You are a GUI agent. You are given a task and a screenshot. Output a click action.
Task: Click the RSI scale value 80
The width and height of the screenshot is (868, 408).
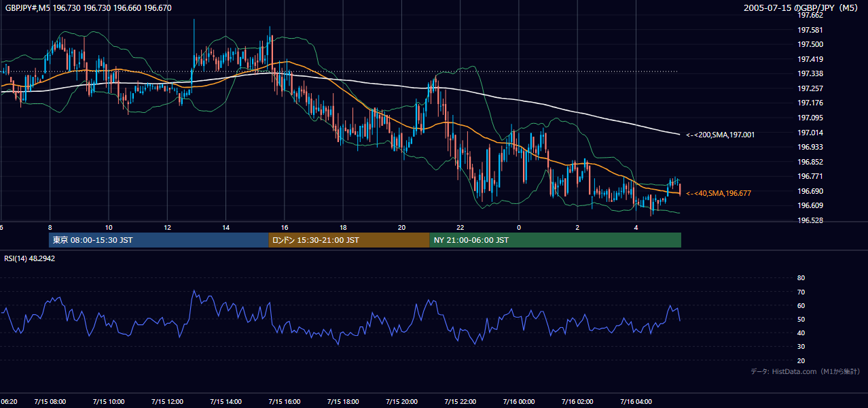tap(801, 278)
